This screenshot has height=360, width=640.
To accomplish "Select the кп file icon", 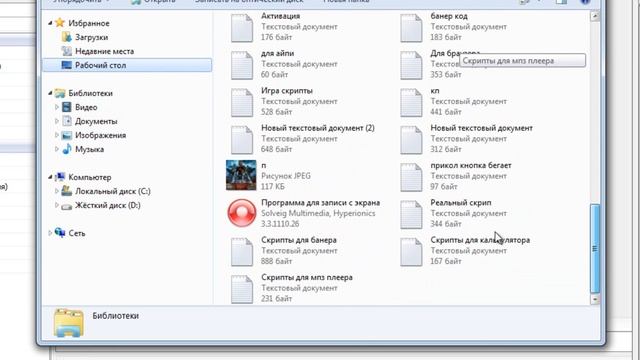I will pos(411,103).
